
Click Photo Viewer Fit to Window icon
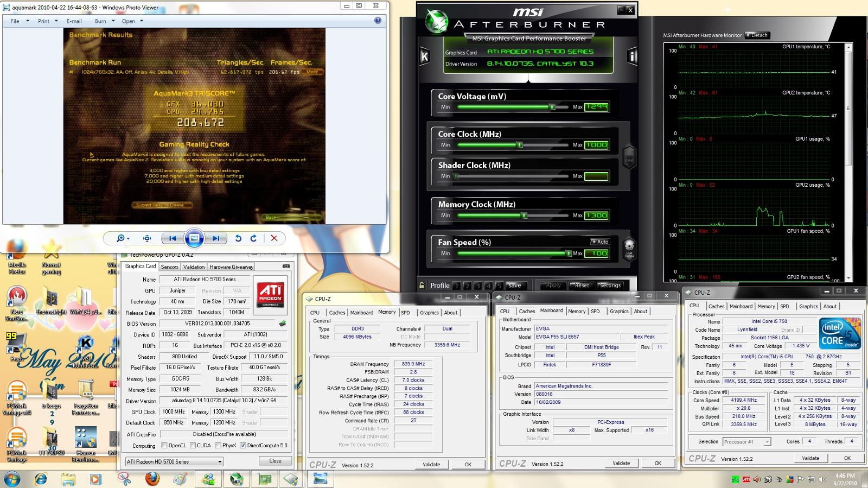pos(147,238)
